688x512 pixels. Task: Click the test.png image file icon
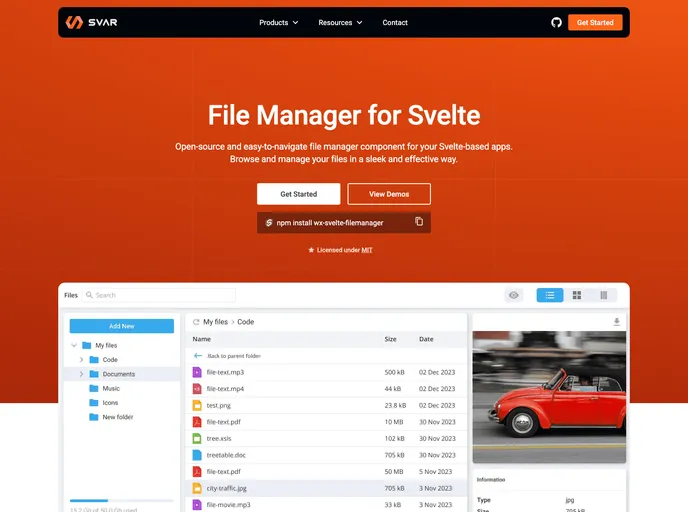tap(197, 405)
